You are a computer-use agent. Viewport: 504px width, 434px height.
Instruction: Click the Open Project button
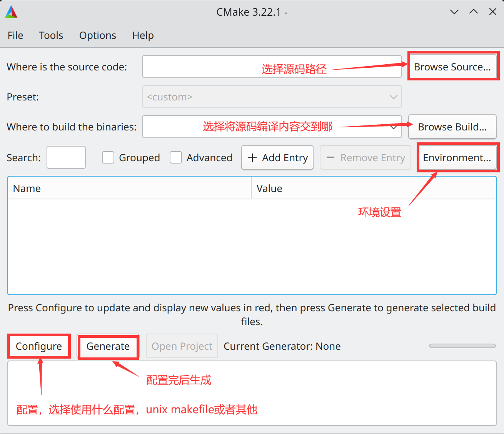tap(182, 346)
